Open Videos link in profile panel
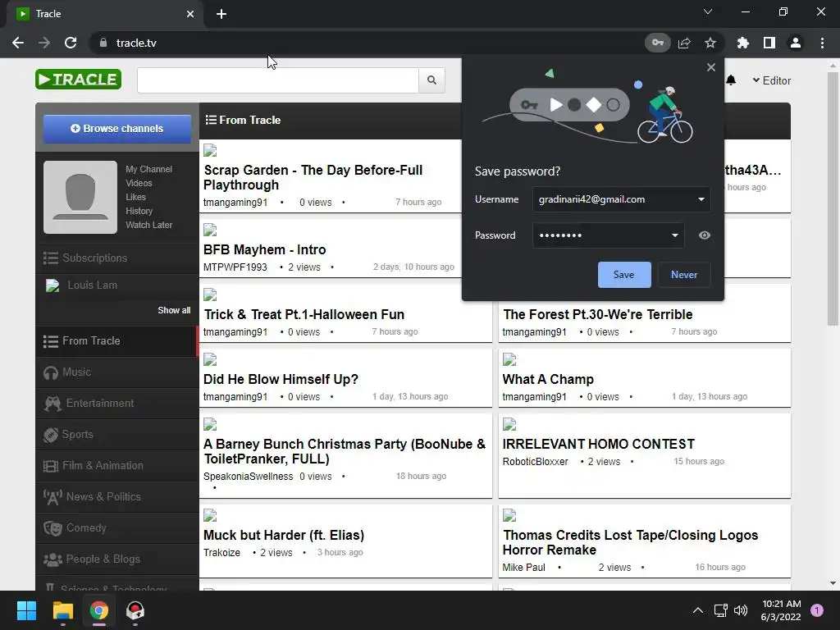The image size is (840, 630). point(139,183)
